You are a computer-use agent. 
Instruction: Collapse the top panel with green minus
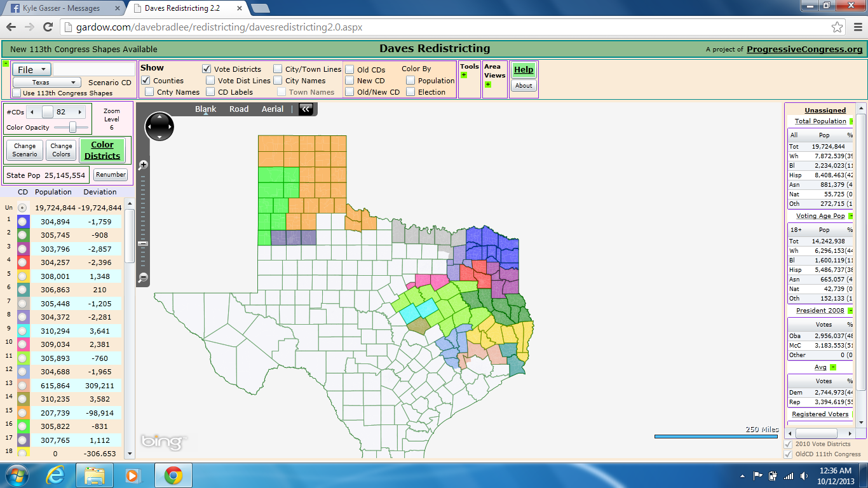tap(6, 64)
